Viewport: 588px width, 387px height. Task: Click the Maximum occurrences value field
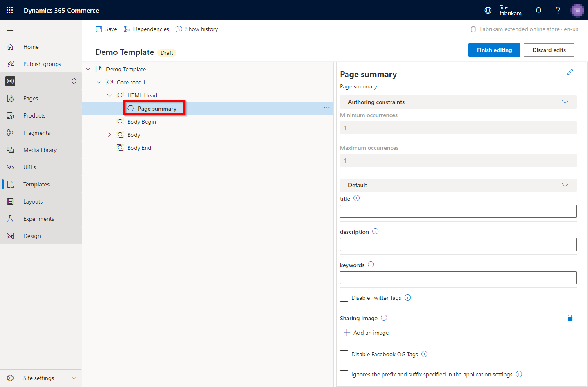pos(458,161)
